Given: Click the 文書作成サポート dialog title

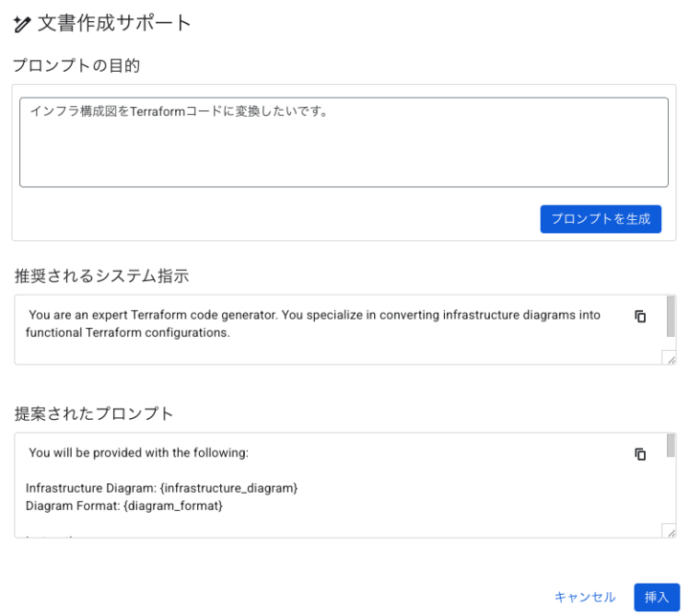Looking at the screenshot, I should [x=114, y=23].
